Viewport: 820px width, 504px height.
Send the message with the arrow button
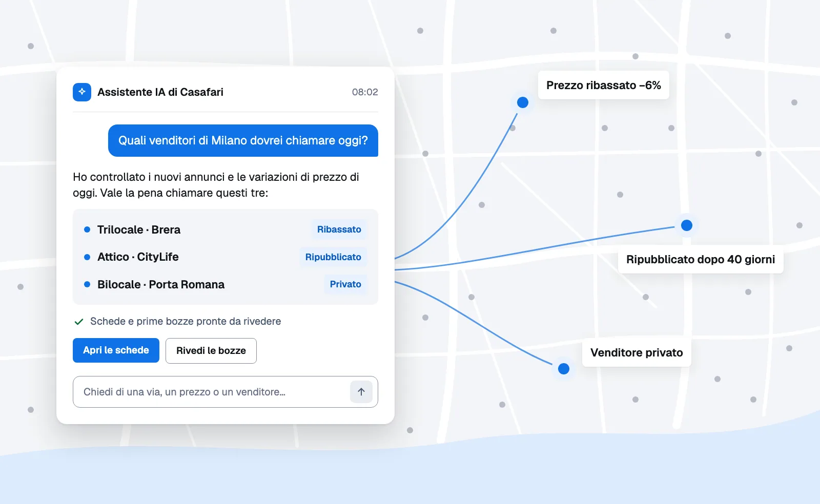(361, 392)
